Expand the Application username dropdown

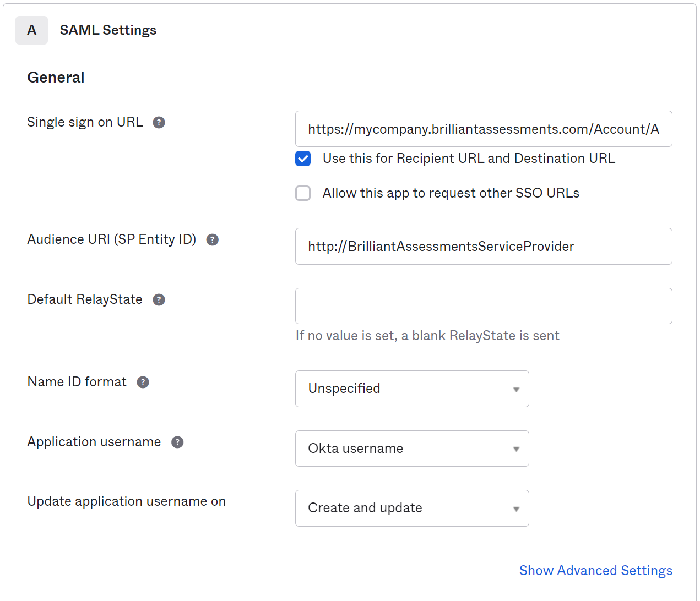(411, 449)
